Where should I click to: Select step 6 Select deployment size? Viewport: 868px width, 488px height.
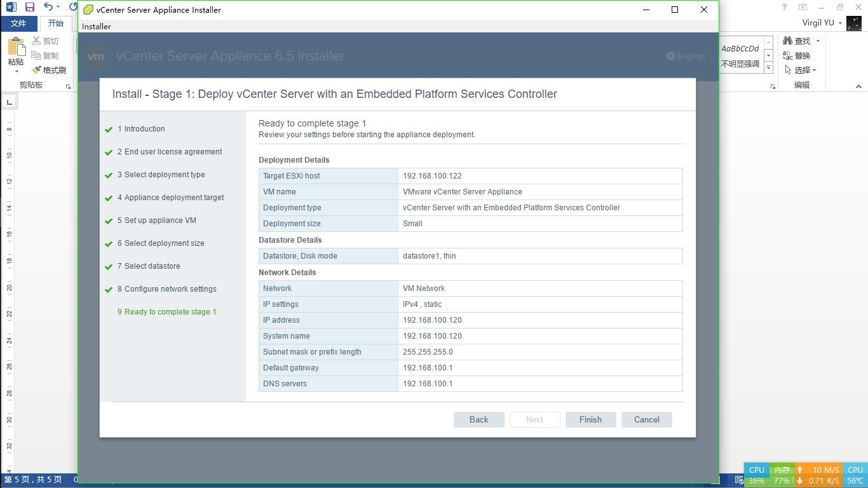coord(161,243)
